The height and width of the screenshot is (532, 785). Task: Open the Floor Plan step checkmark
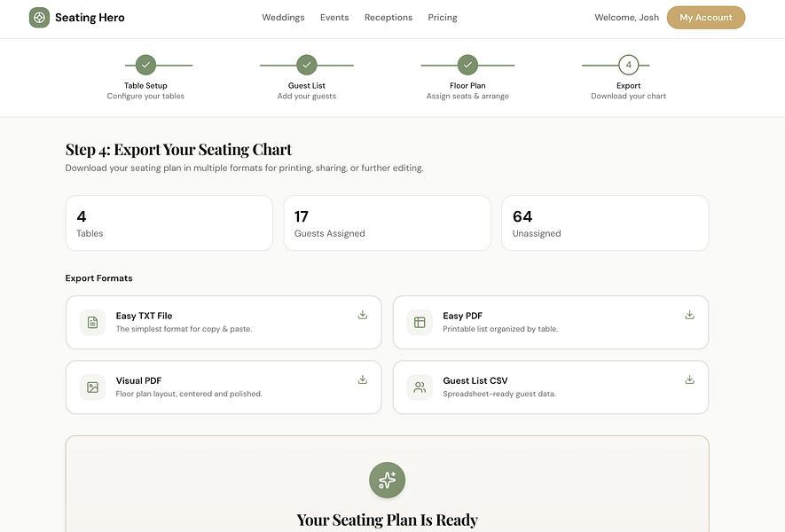pos(467,65)
